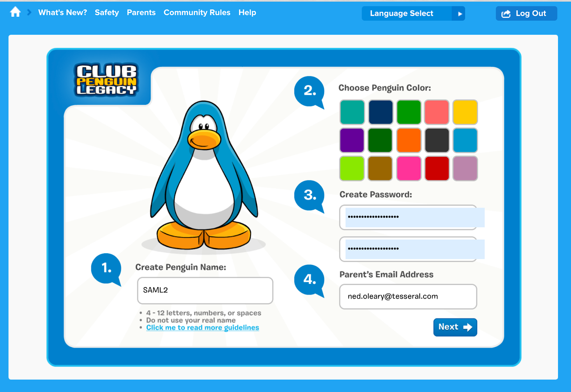
Task: Choose the lavender penguin color
Action: click(465, 168)
